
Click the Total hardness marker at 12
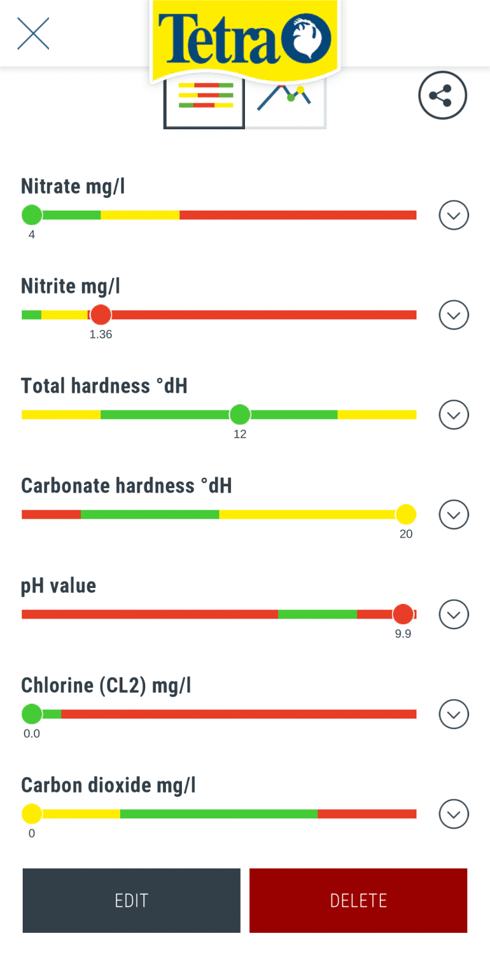[x=240, y=415]
